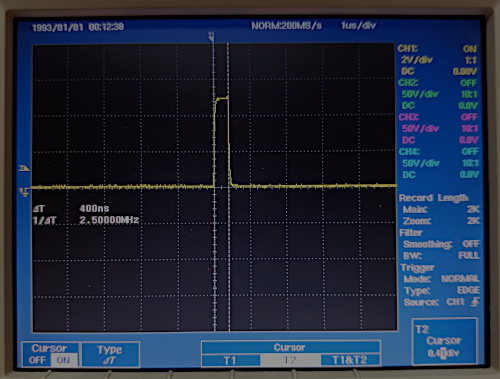
Task: Set Cursor to OFF
Action: pyautogui.click(x=37, y=360)
